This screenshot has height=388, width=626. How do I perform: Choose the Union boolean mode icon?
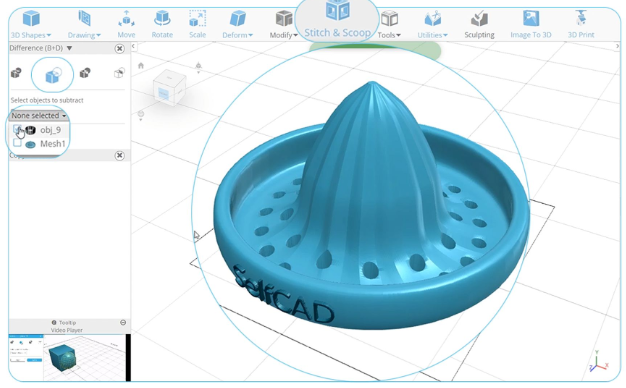point(16,73)
